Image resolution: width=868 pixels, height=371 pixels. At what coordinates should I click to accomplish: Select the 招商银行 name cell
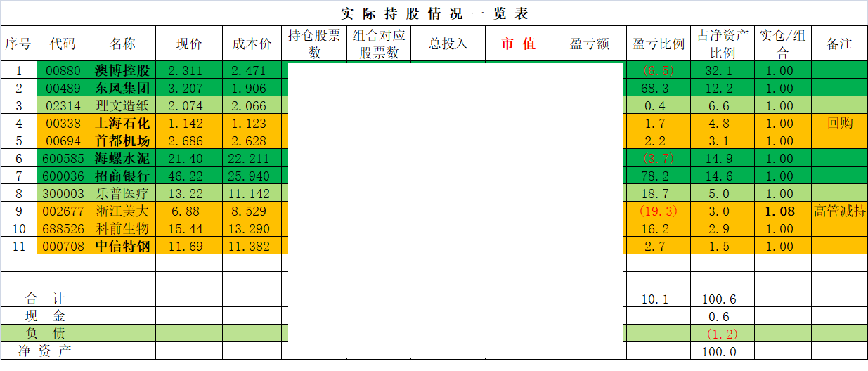pyautogui.click(x=122, y=176)
